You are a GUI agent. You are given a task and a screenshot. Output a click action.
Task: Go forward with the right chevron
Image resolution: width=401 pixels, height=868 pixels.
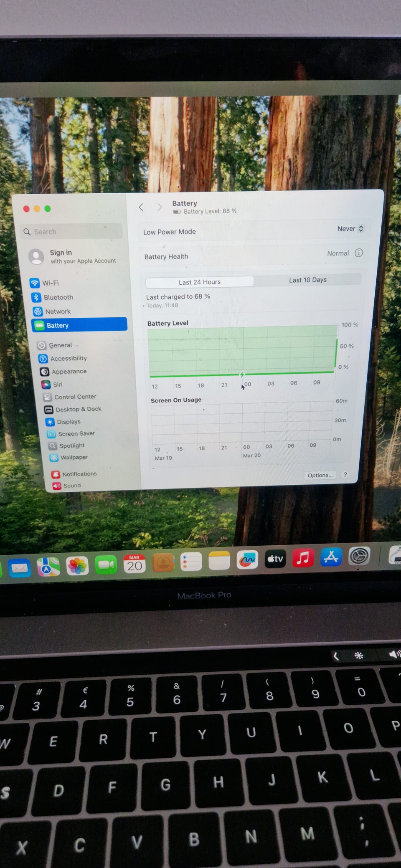pos(159,207)
